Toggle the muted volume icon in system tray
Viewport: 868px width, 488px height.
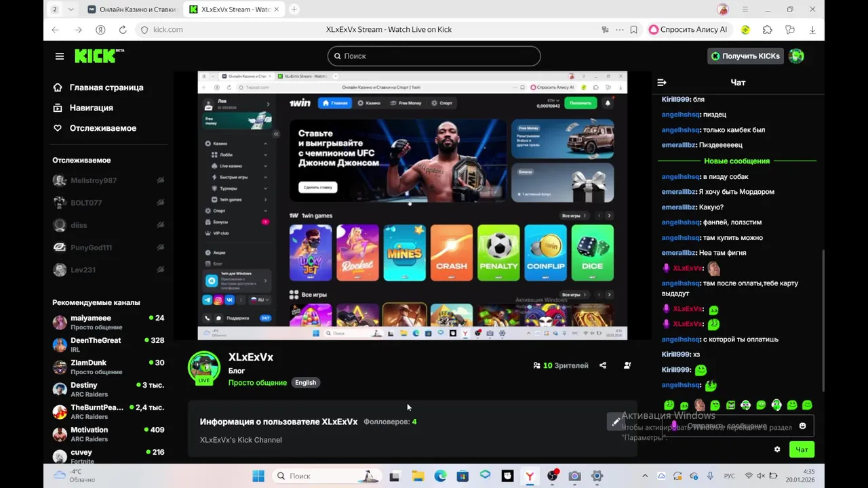tap(762, 476)
